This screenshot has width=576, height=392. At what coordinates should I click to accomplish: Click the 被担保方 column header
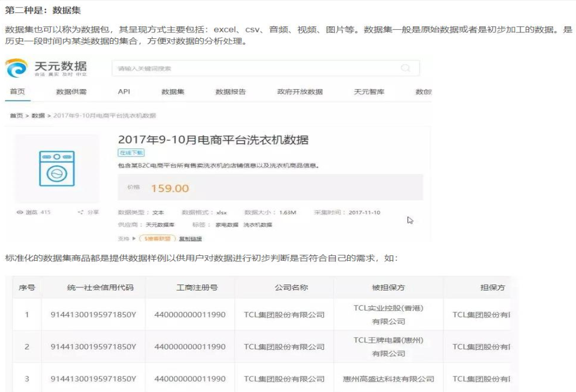tap(388, 287)
